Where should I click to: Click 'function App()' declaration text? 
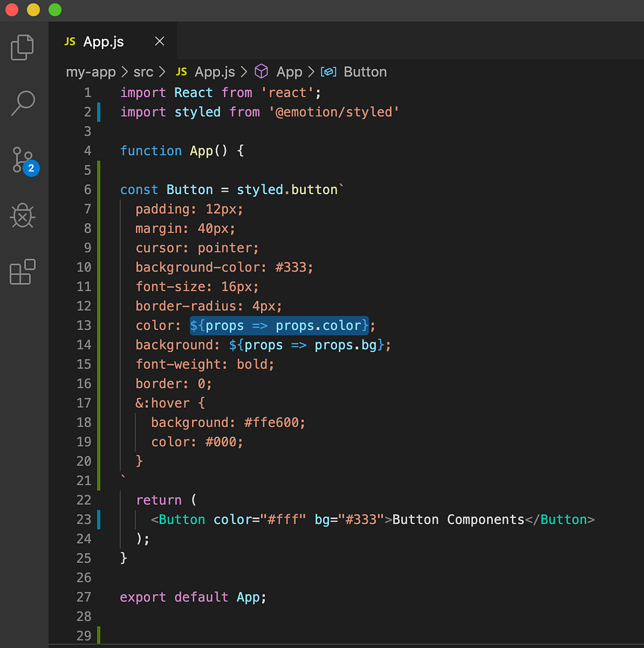pyautogui.click(x=174, y=151)
